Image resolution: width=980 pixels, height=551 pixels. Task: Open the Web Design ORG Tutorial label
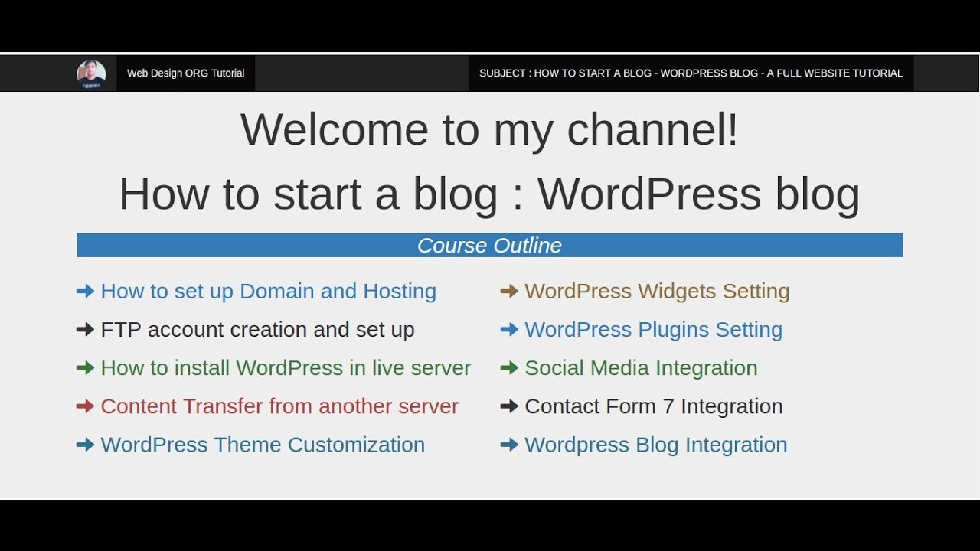tap(185, 73)
